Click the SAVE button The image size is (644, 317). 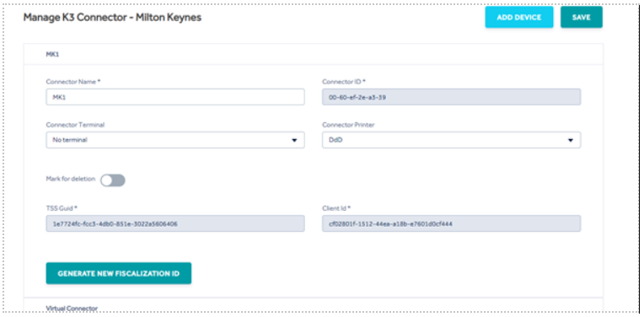[581, 17]
